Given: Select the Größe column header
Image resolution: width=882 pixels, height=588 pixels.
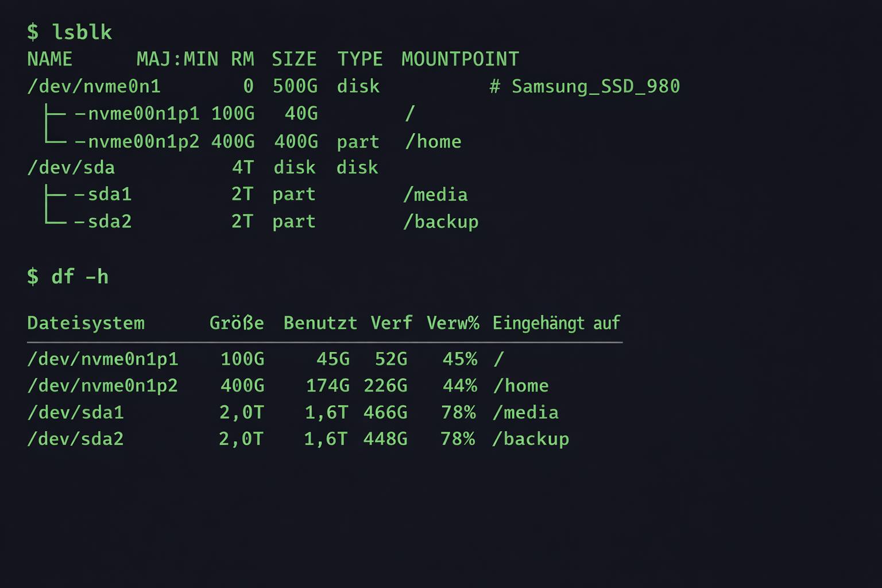Looking at the screenshot, I should coord(237,323).
